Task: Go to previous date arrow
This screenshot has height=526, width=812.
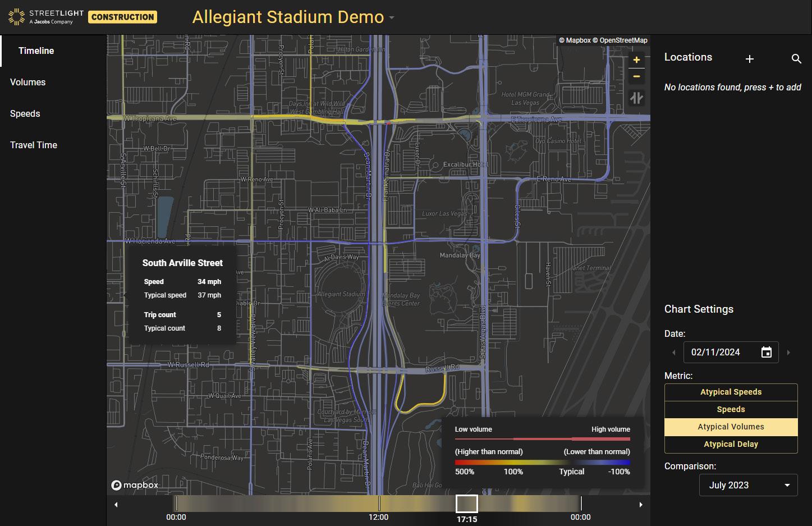Action: coord(674,353)
